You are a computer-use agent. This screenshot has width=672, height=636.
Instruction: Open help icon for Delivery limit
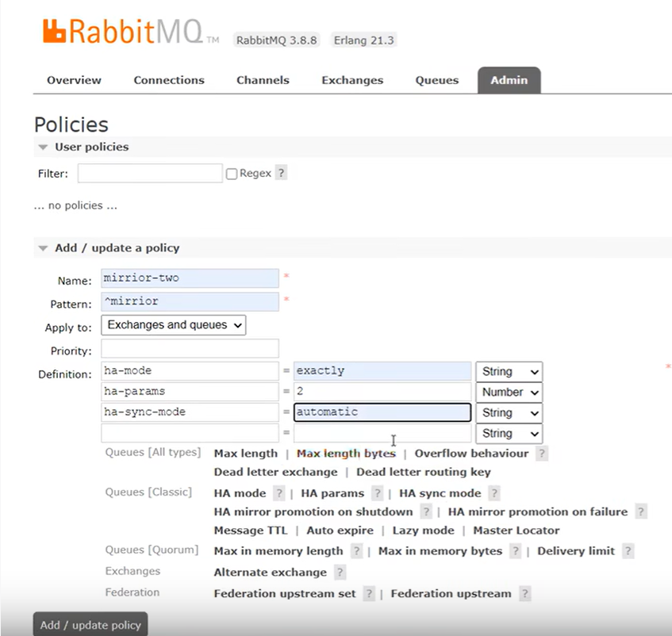[x=628, y=551]
